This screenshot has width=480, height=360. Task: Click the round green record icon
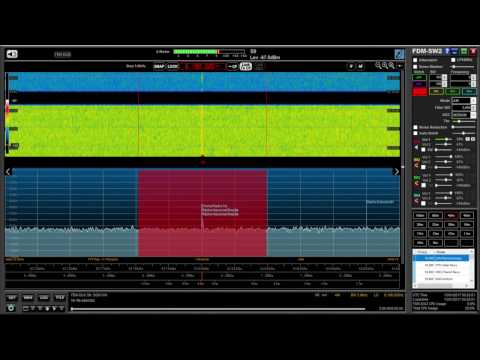pos(11,308)
